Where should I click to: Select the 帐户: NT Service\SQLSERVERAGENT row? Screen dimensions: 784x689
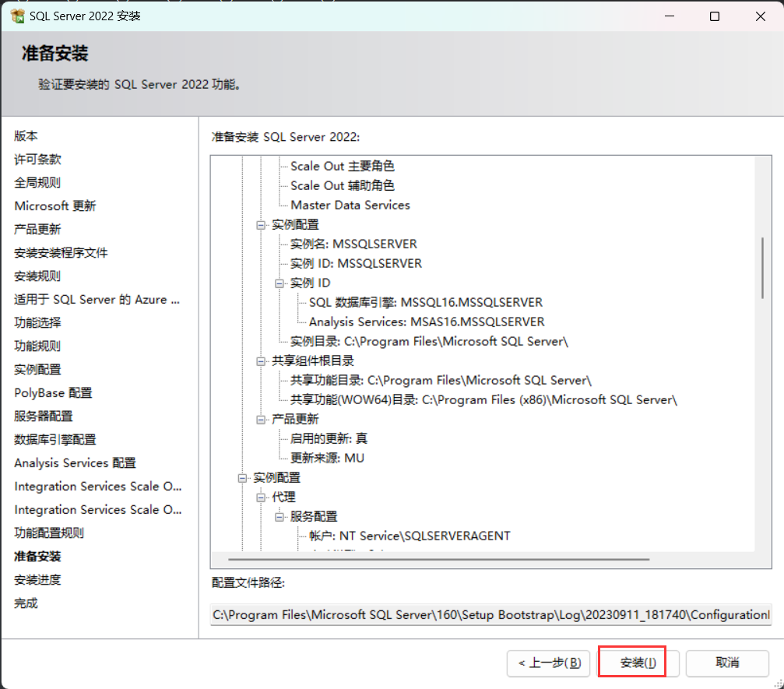[x=410, y=536]
